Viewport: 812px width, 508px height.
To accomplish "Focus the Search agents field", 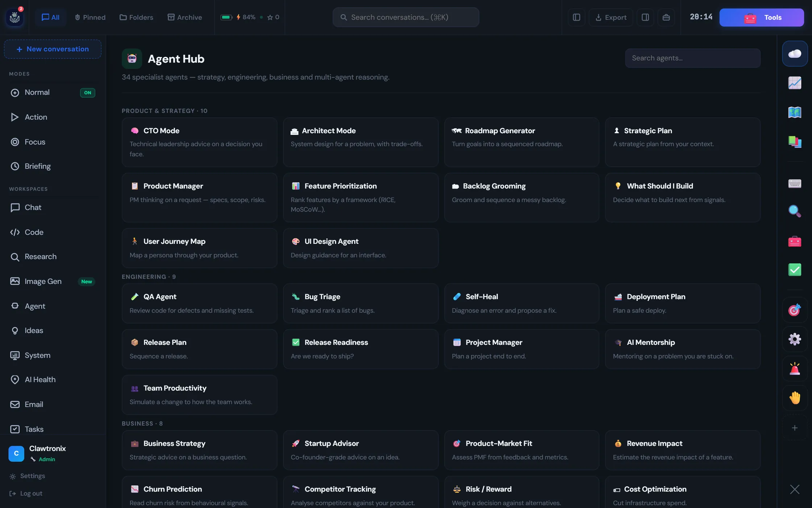I will [693, 58].
